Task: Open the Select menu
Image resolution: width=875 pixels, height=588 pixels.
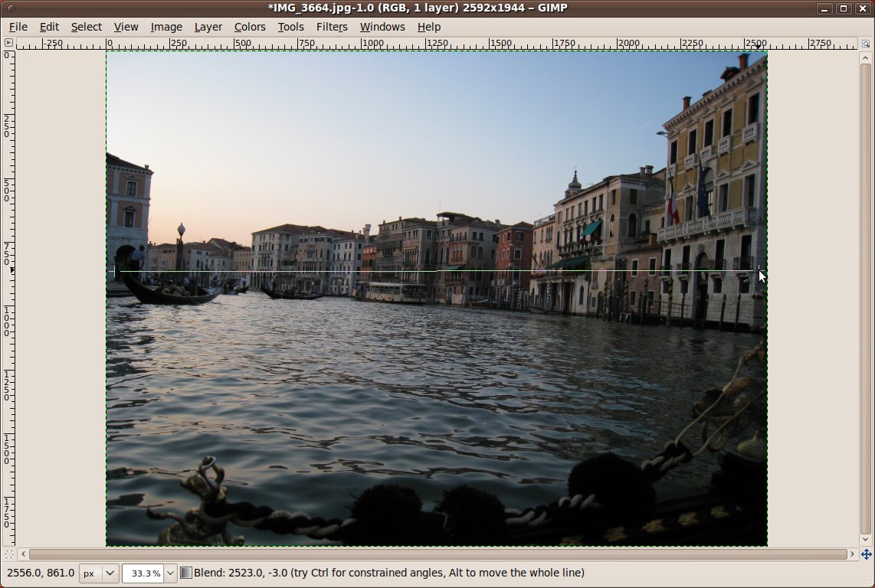Action: (x=87, y=27)
